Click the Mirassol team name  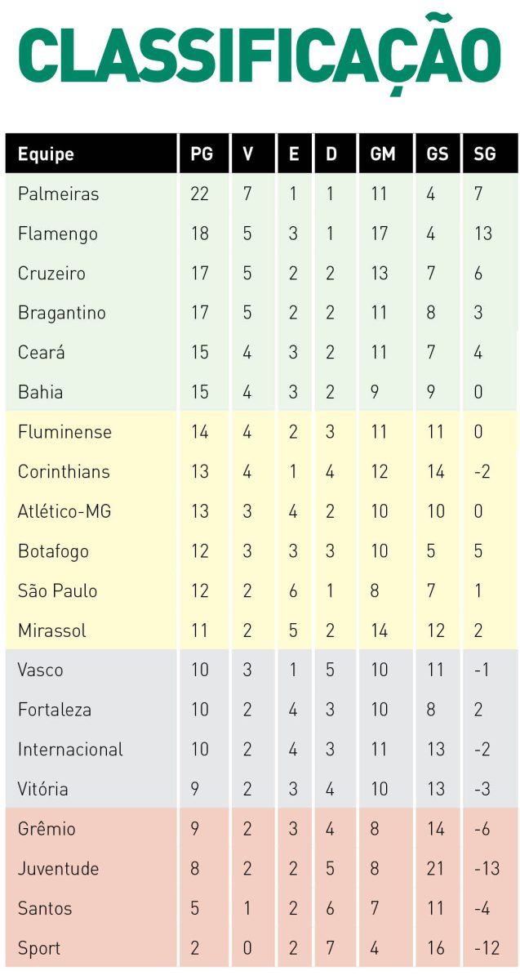[51, 630]
